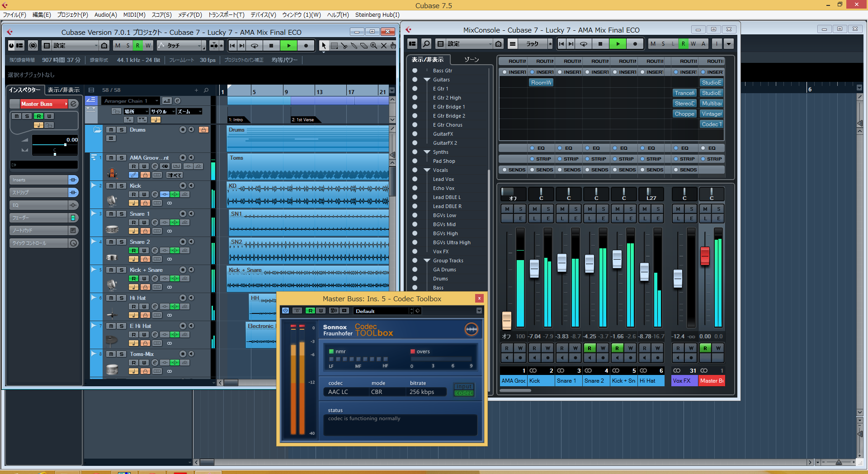Viewport: 868px width, 474px height.
Task: Click the RoomW insert plugin slot
Action: [x=541, y=83]
